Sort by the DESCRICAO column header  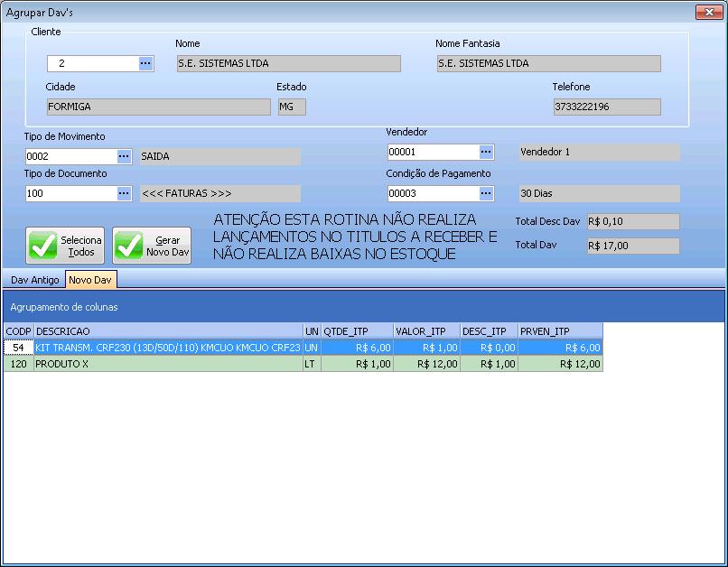tap(167, 331)
